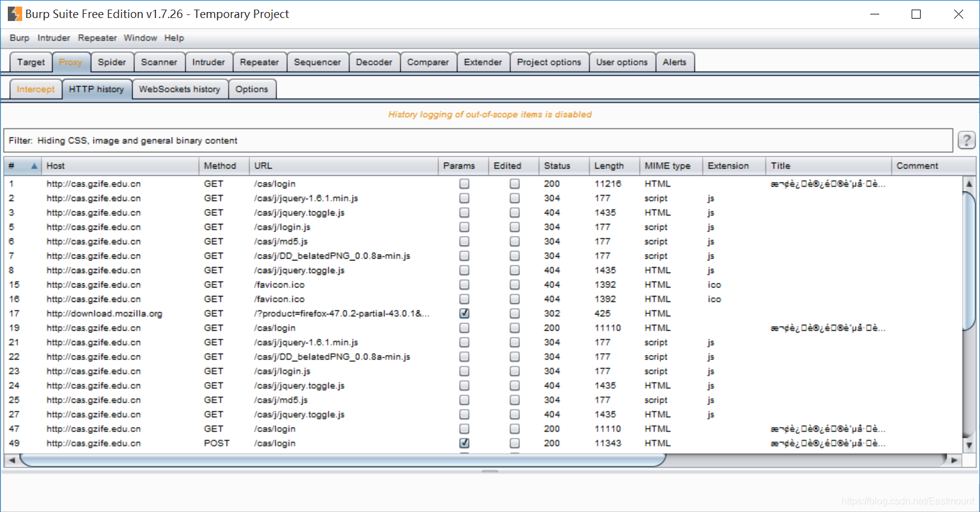The image size is (980, 512).
Task: Toggle Params checkbox for request 17
Action: point(464,313)
